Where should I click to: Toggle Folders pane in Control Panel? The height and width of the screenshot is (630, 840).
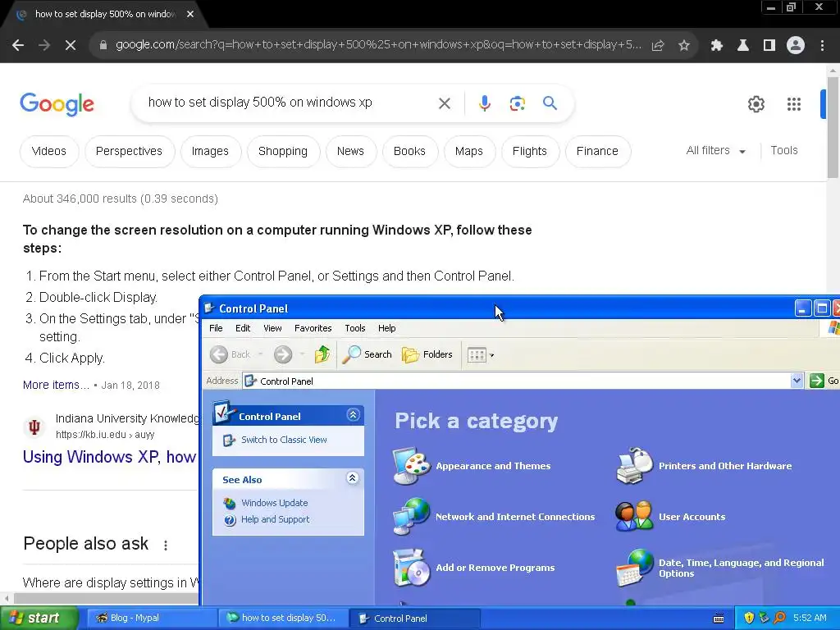[427, 354]
